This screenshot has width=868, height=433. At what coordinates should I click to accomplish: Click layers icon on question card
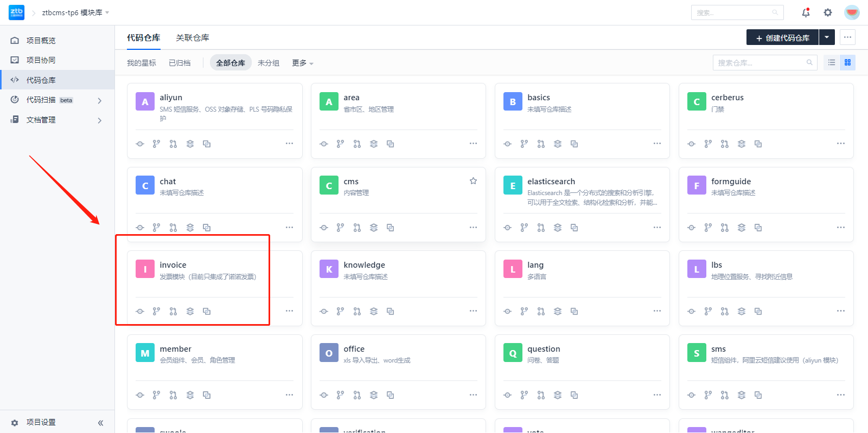coord(558,395)
